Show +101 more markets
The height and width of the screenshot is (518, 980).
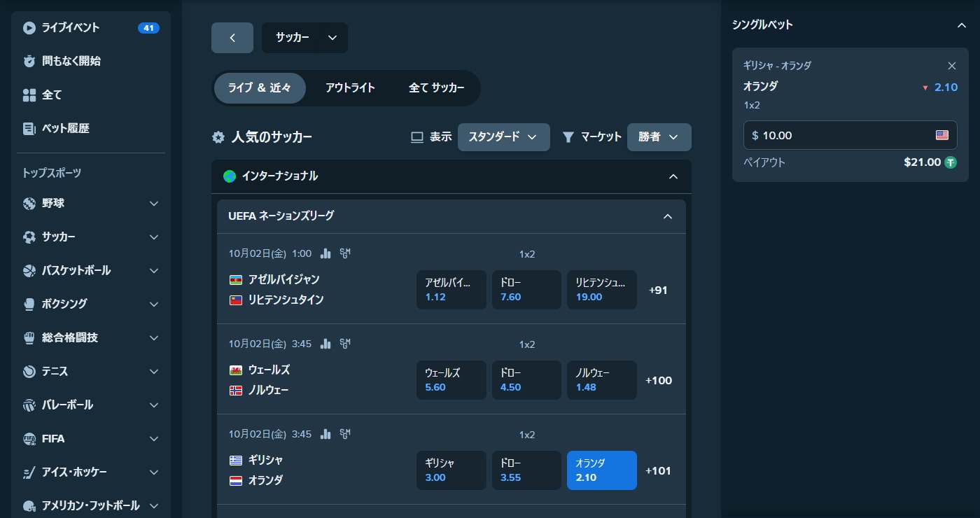pos(658,470)
